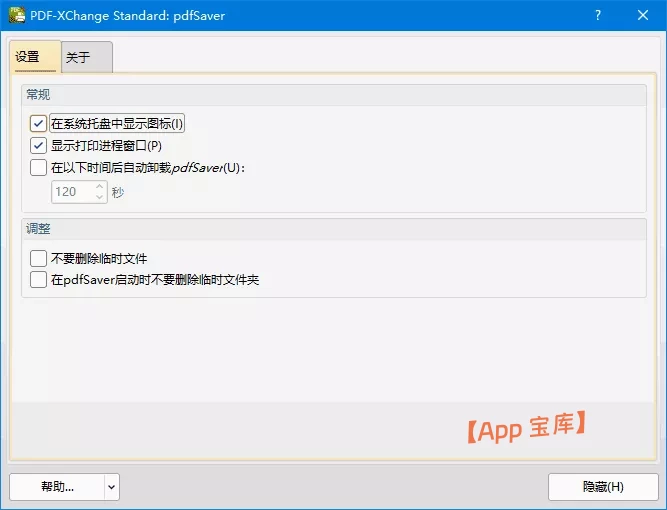Click the 秒 unit label

[118, 192]
